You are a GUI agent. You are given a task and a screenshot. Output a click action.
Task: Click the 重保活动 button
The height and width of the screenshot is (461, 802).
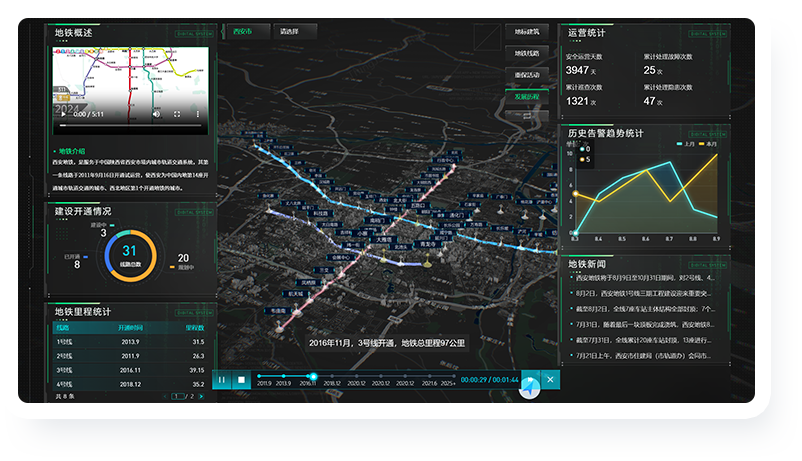527,74
